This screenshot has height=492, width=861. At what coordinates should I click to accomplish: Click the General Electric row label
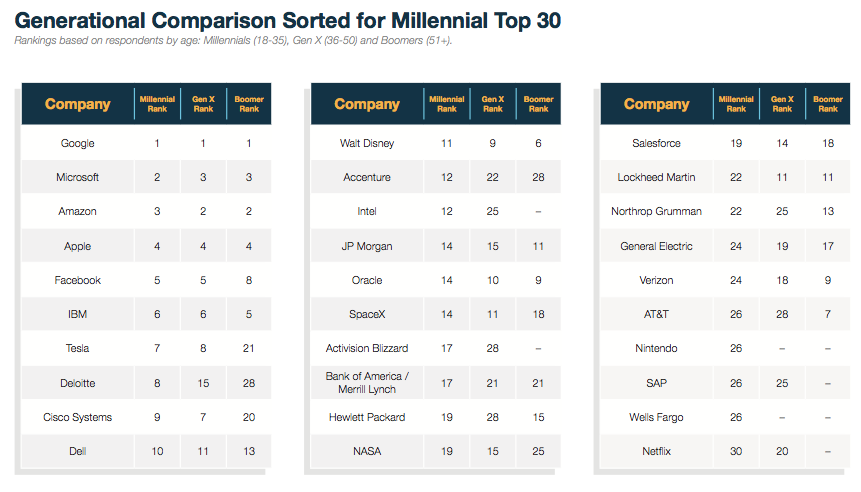point(656,246)
